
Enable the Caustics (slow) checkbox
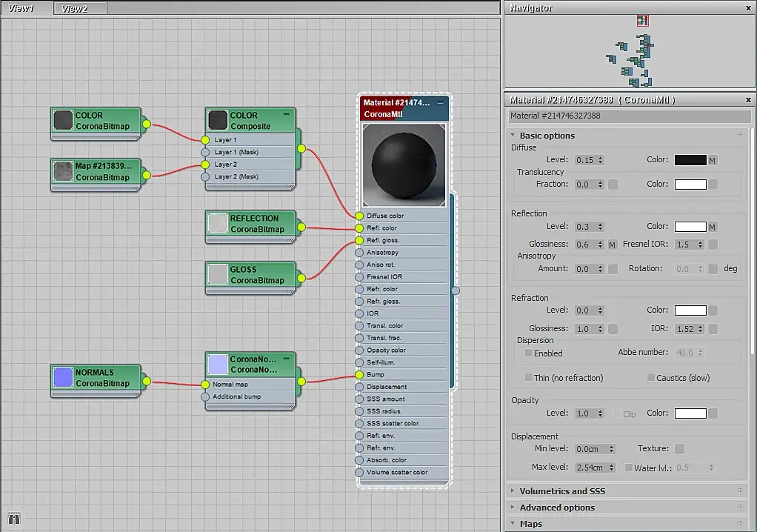[650, 378]
